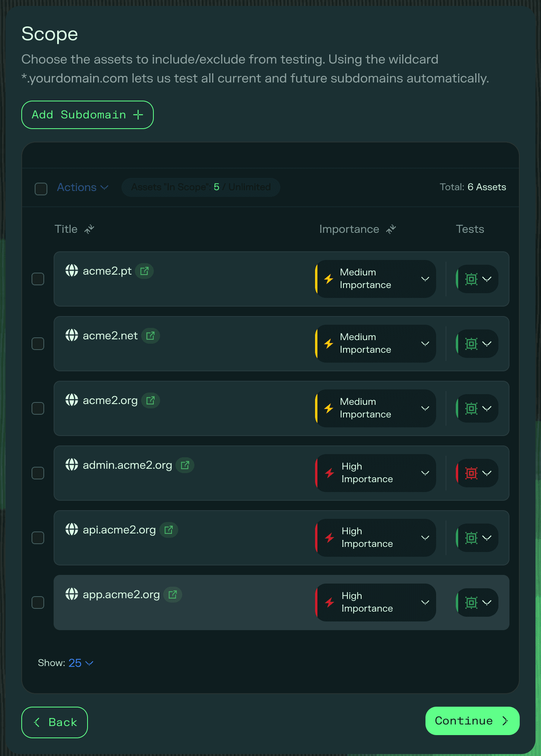Select the api.acme2.org asset title

[x=119, y=530]
